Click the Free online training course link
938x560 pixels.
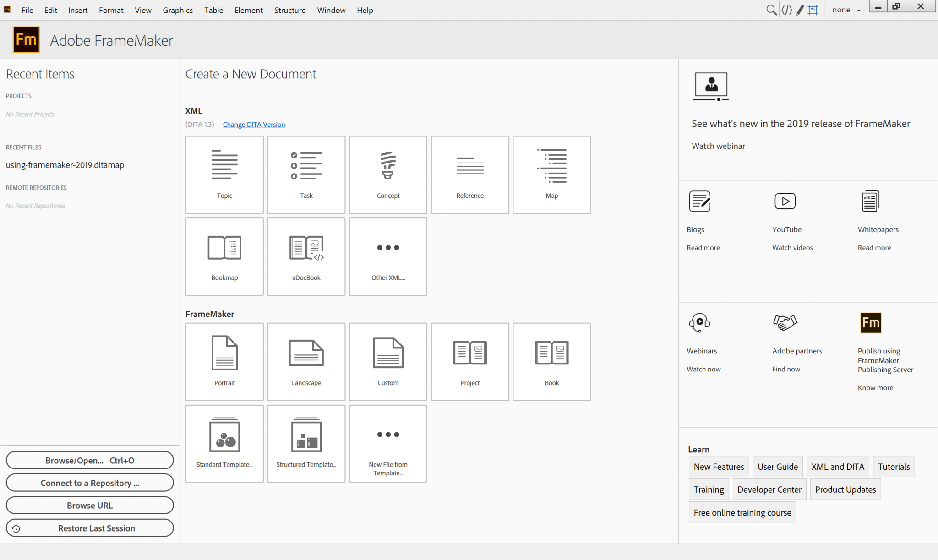coord(743,512)
